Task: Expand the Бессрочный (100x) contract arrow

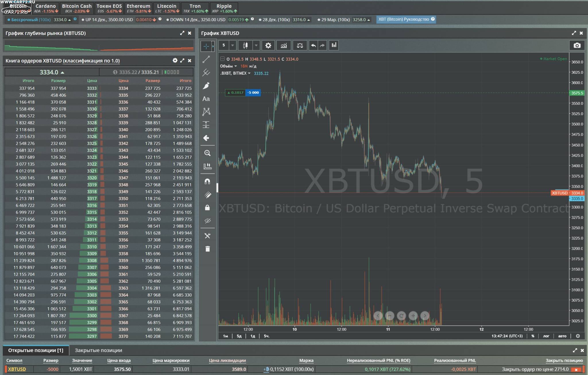Action: pyautogui.click(x=69, y=20)
